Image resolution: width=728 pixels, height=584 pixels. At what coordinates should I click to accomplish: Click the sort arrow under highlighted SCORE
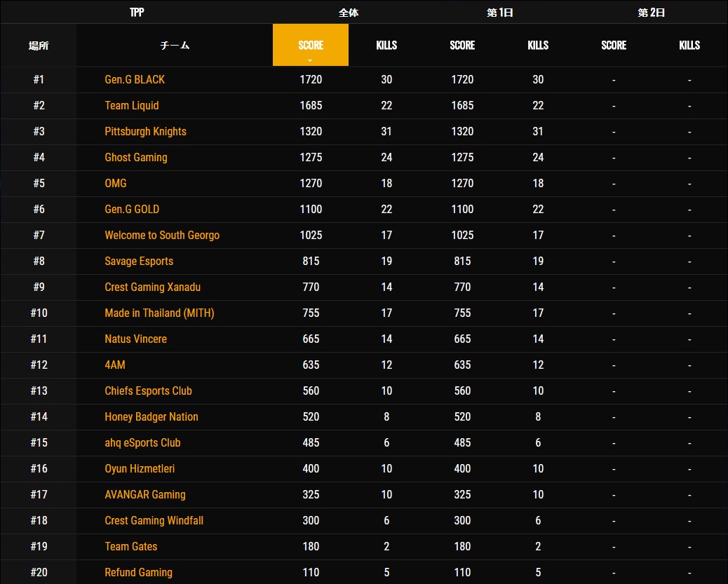(310, 60)
